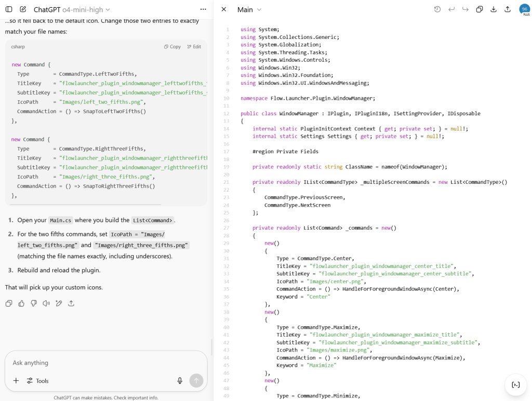The image size is (532, 401).
Task: Click the CommandType.LeftTwoFifths line in the code block
Action: [x=77, y=74]
